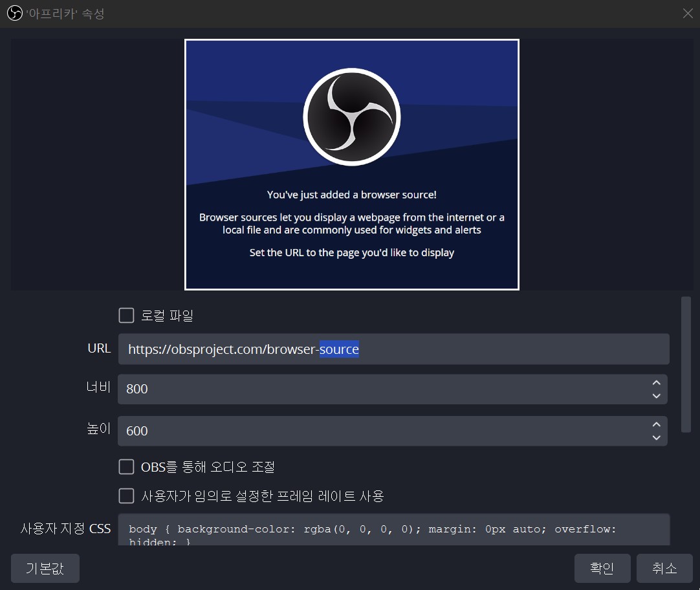Click the browser source preview image
Screen dimensions: 700x590
352,165
